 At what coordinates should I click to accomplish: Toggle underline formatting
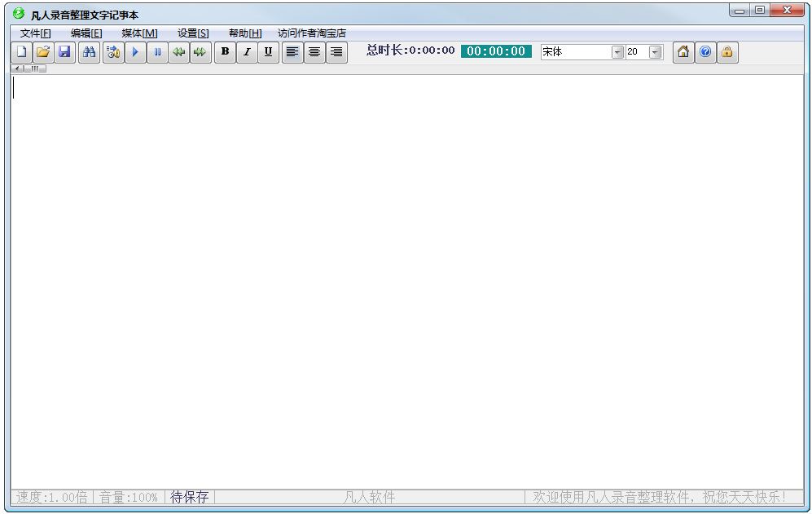268,52
